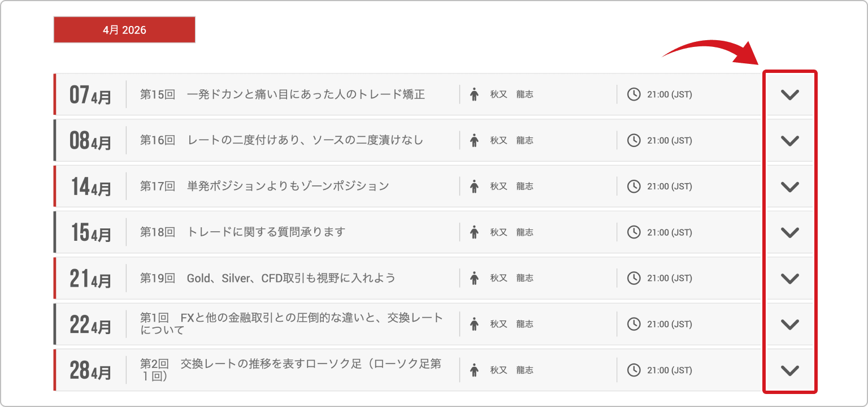Click the clock icon in 第1回 row
The height and width of the screenshot is (407, 868).
634,324
